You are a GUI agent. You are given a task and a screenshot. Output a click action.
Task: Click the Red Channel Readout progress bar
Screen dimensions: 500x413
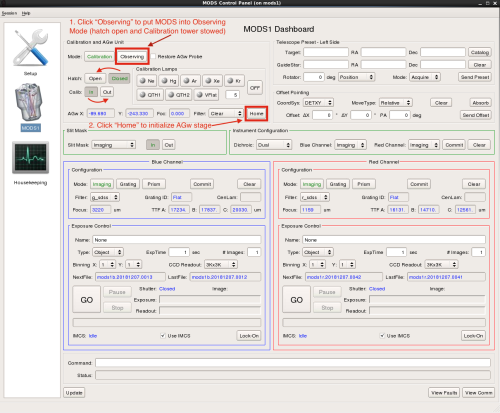click(427, 311)
